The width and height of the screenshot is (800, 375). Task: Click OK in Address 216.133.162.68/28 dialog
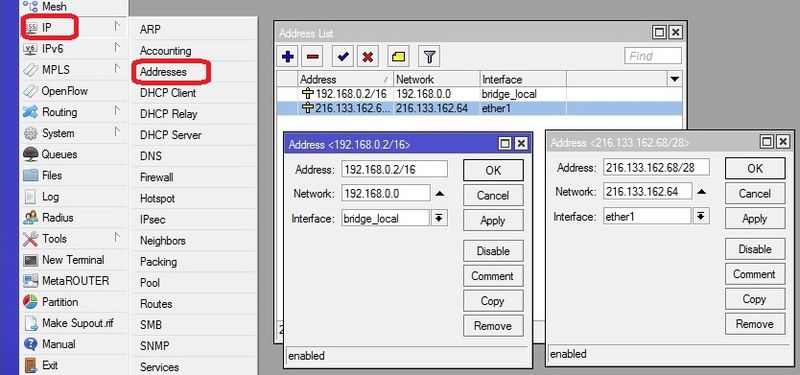[755, 168]
